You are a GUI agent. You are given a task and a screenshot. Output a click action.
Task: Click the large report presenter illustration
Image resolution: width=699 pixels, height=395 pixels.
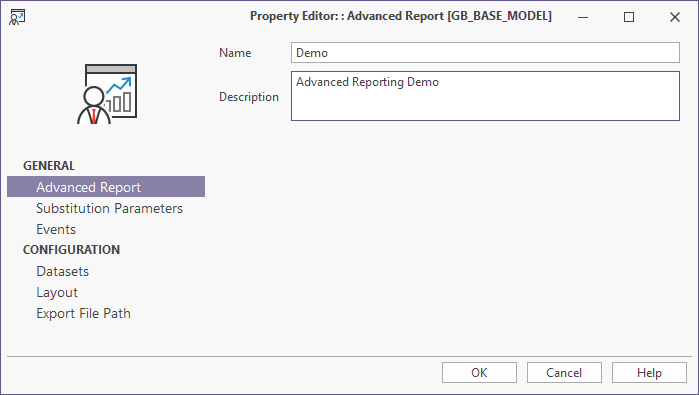tap(107, 94)
